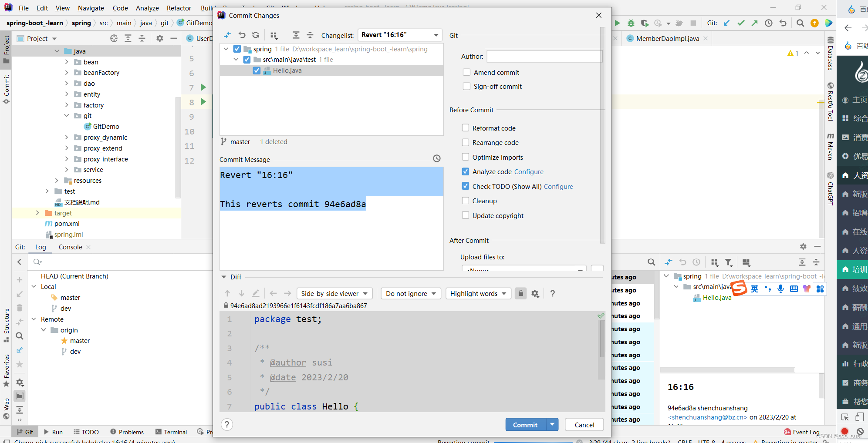Click Configure link next to Analyze code

(529, 171)
